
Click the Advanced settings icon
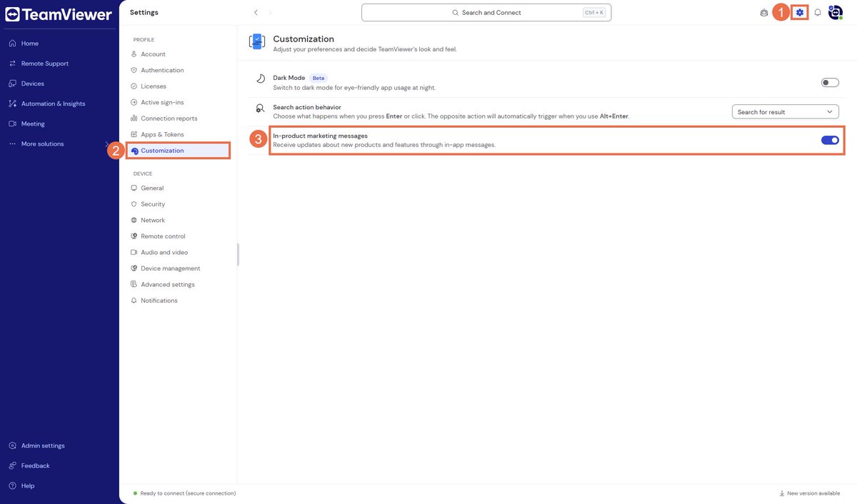(134, 284)
